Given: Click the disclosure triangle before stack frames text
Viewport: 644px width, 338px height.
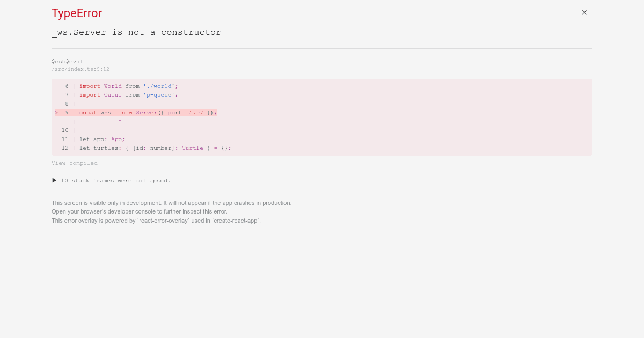Looking at the screenshot, I should (x=54, y=180).
